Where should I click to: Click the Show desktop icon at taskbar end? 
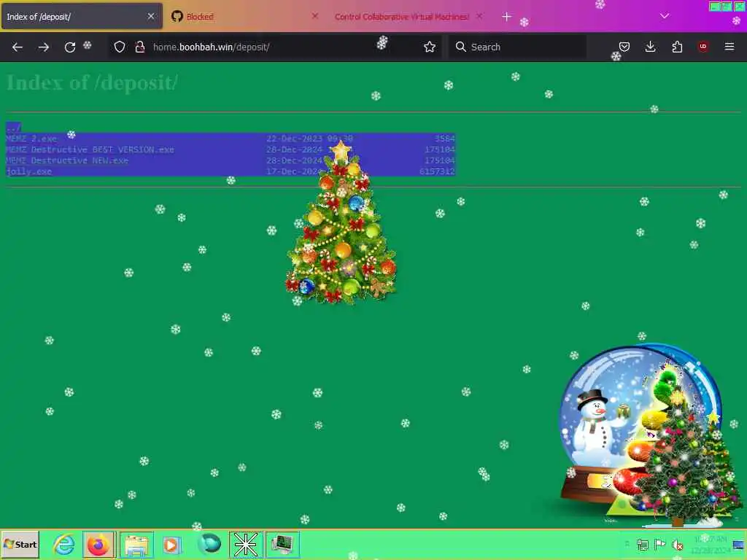739,544
